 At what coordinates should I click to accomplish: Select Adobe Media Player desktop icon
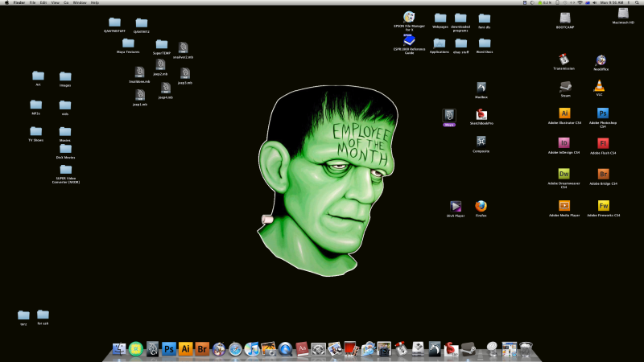[564, 206]
